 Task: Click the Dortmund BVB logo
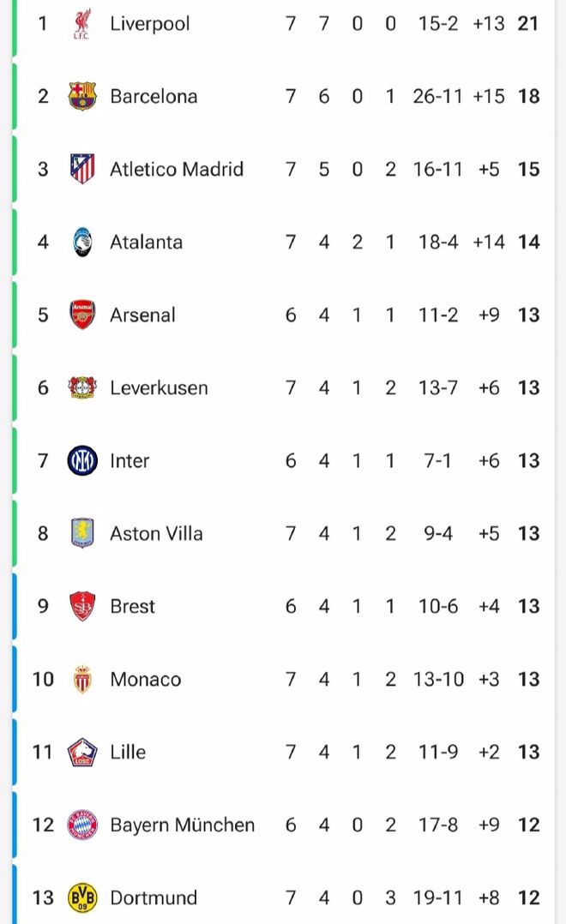click(82, 897)
